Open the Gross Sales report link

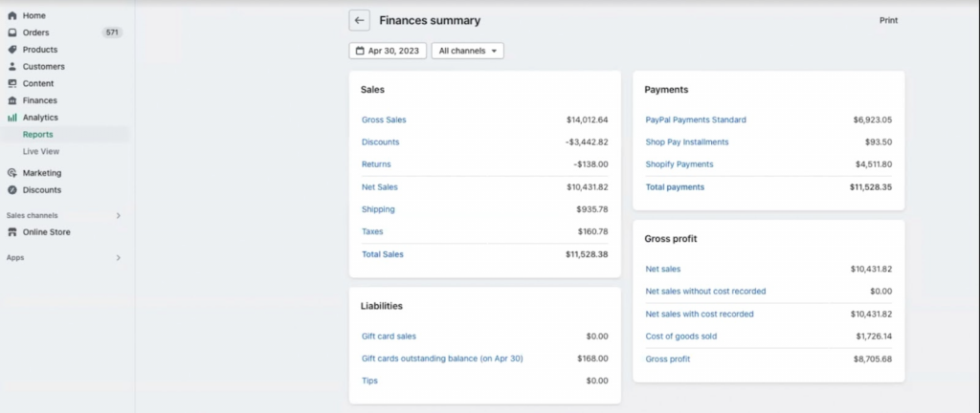coord(384,120)
